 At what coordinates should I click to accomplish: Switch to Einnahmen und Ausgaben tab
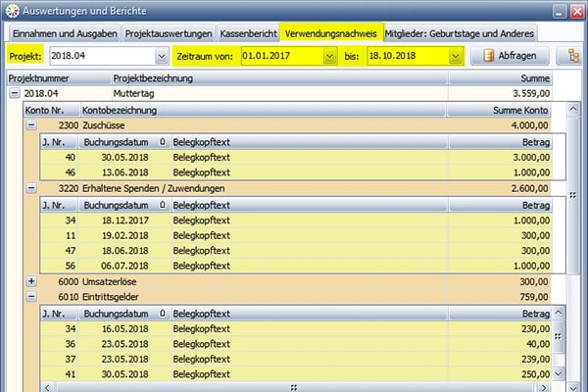tap(63, 32)
